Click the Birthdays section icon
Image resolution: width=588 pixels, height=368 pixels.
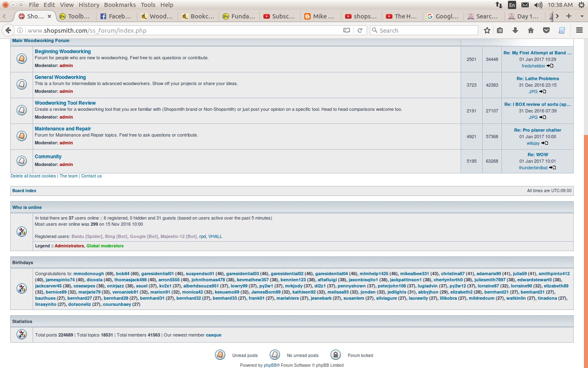point(22,288)
